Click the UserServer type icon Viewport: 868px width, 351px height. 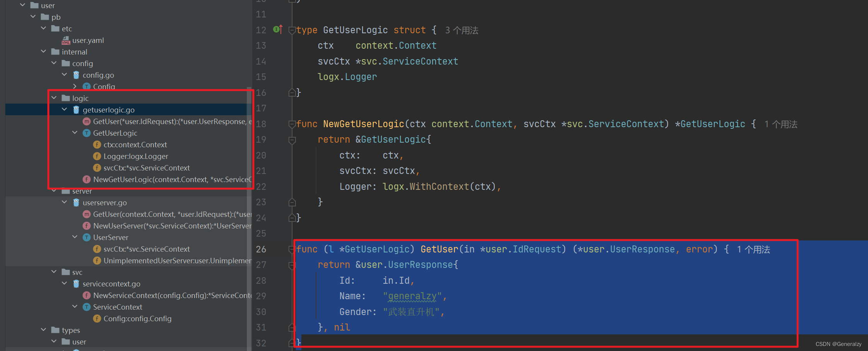[87, 237]
